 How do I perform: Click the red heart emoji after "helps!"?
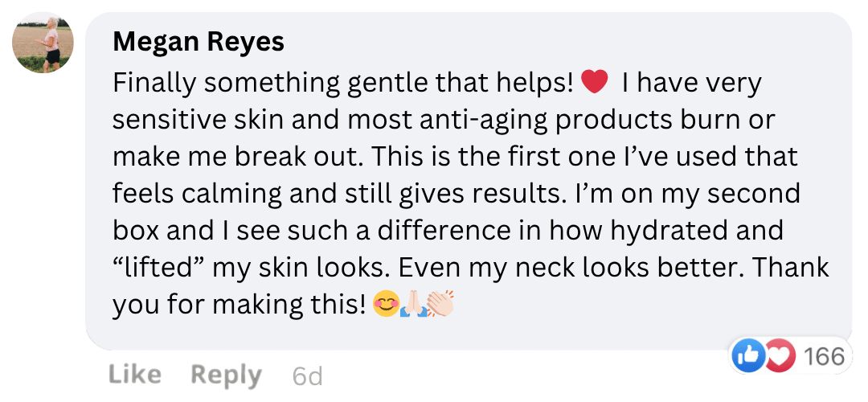pos(594,82)
